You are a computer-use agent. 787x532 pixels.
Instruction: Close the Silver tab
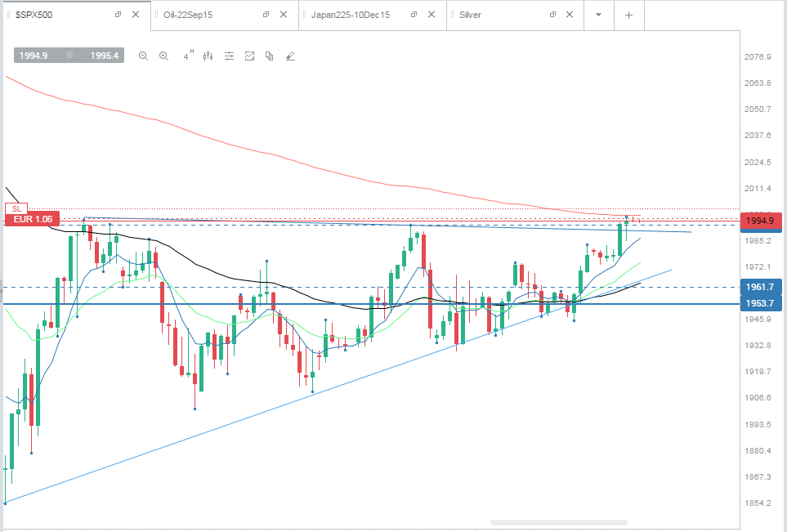click(x=570, y=15)
